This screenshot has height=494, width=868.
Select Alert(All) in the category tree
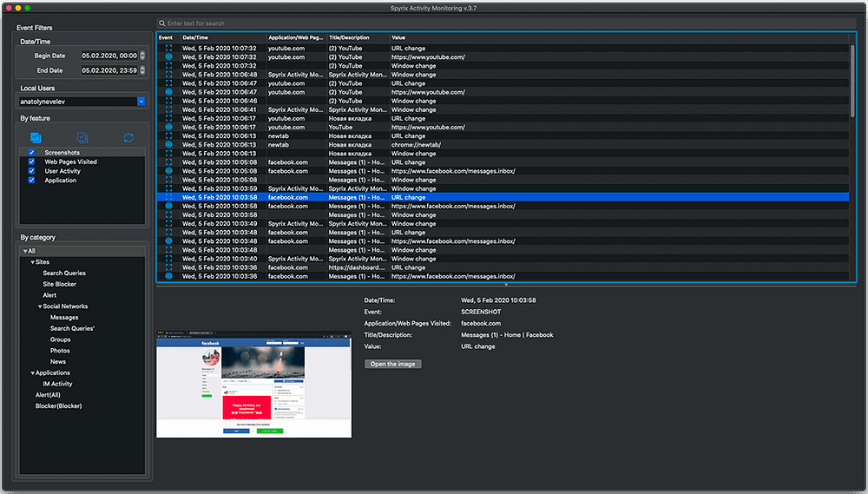pos(48,395)
